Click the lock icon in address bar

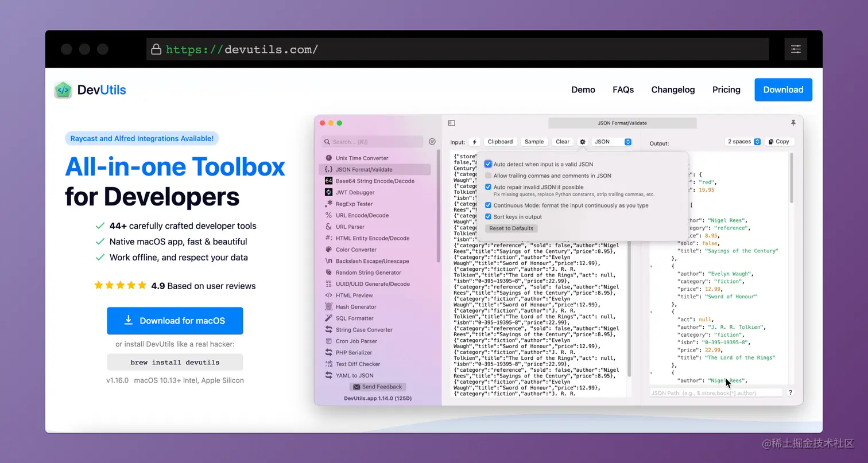click(x=156, y=49)
